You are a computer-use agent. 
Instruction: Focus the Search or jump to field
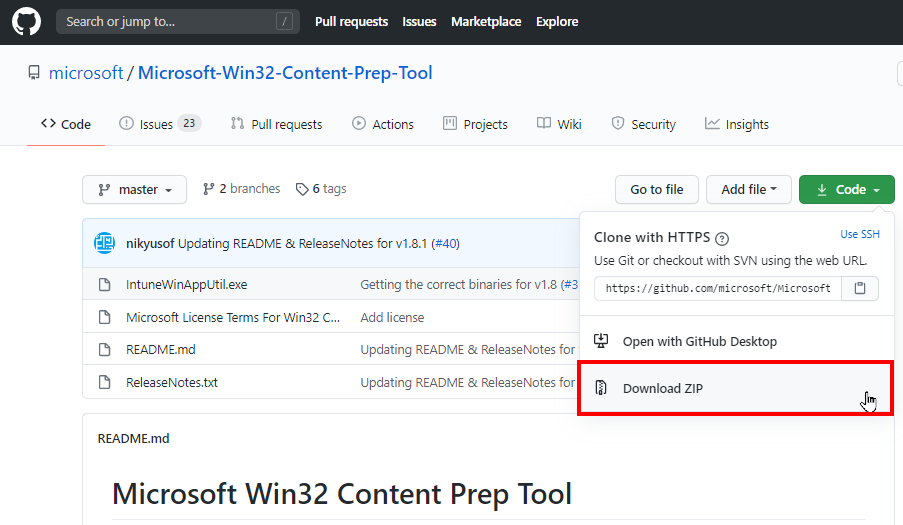177,22
